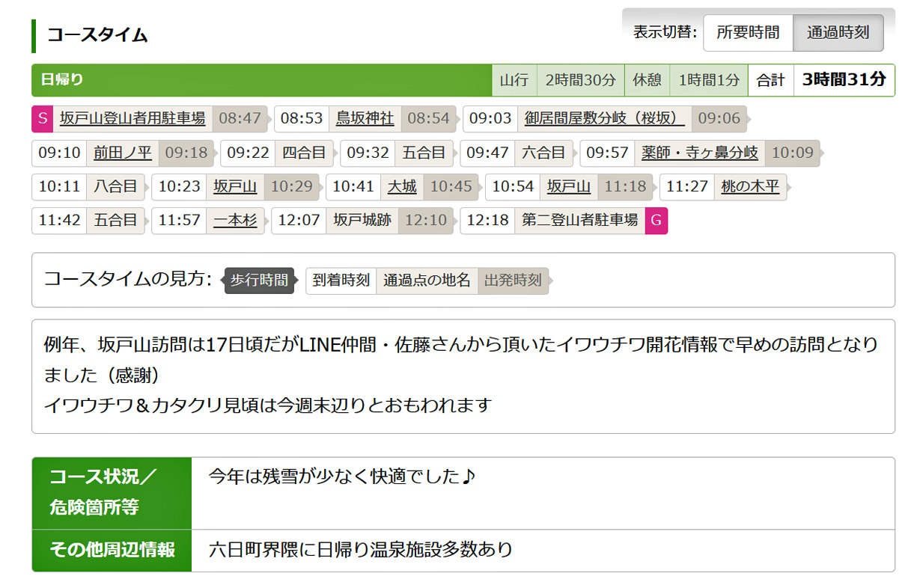Open 御居間屋敷分岐（桜坂） link

tap(604, 118)
